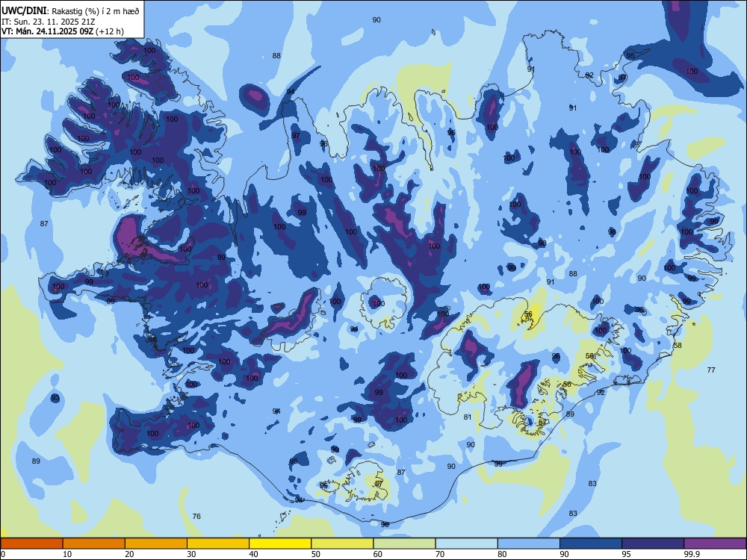The height and width of the screenshot is (560, 747).
Task: Click the dark orange 0–10 legend swatch
Action: 32,544
